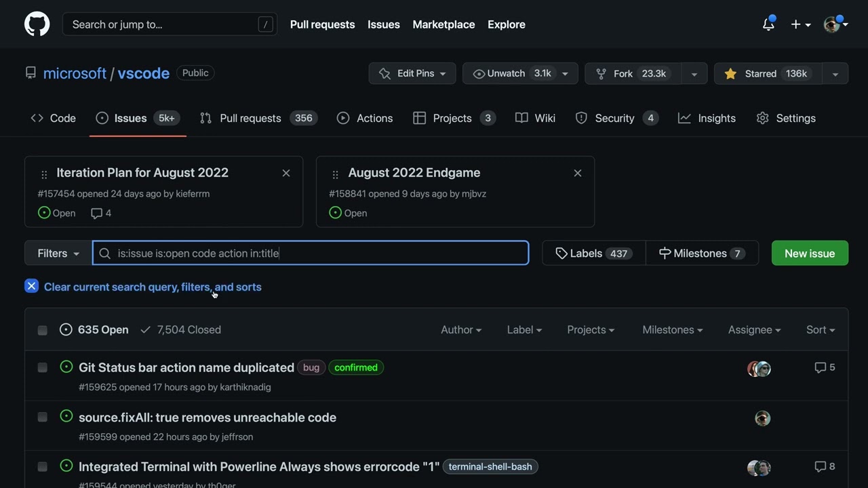This screenshot has width=868, height=488.
Task: Select Integrated Terminal Powerline issue checkbox
Action: tap(43, 466)
